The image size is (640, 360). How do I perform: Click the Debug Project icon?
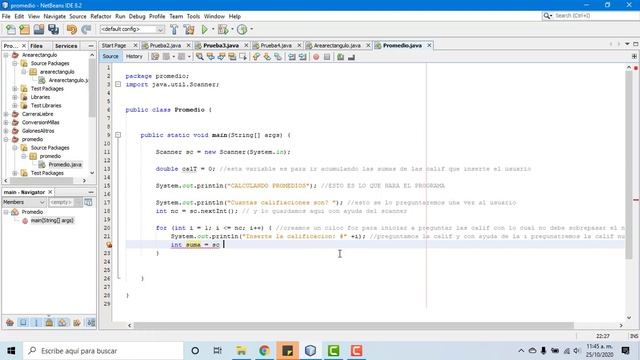pos(223,29)
